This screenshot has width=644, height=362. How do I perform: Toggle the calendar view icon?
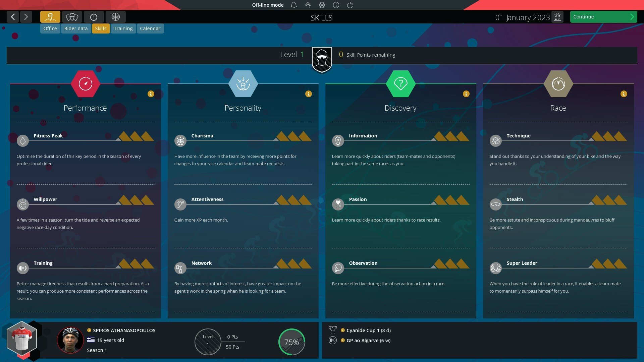(558, 17)
